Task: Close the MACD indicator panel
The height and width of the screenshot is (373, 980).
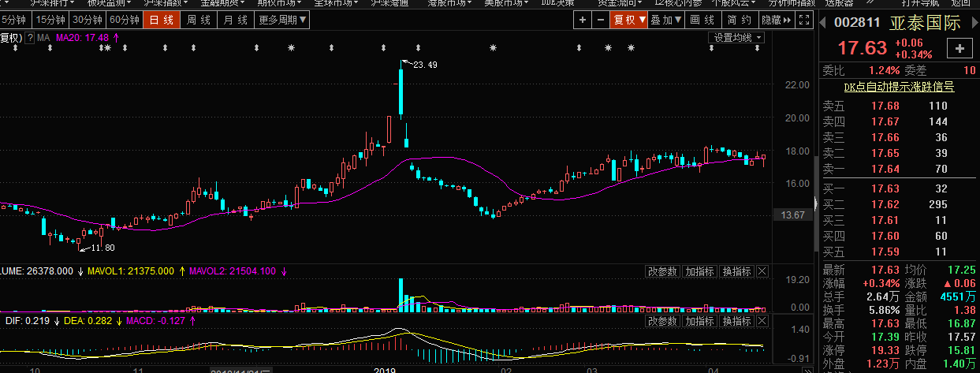Action: 762,322
